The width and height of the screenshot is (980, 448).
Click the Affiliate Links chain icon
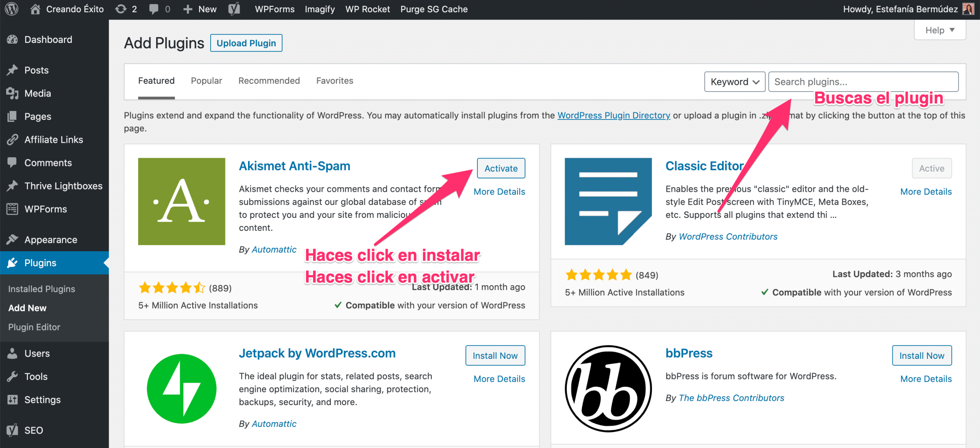pyautogui.click(x=12, y=139)
